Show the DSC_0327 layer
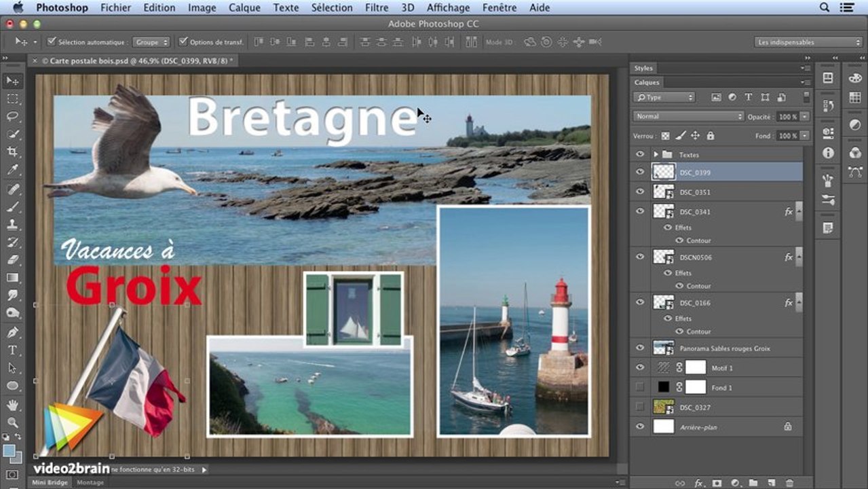Screen dimensions: 868x489 pyautogui.click(x=640, y=407)
